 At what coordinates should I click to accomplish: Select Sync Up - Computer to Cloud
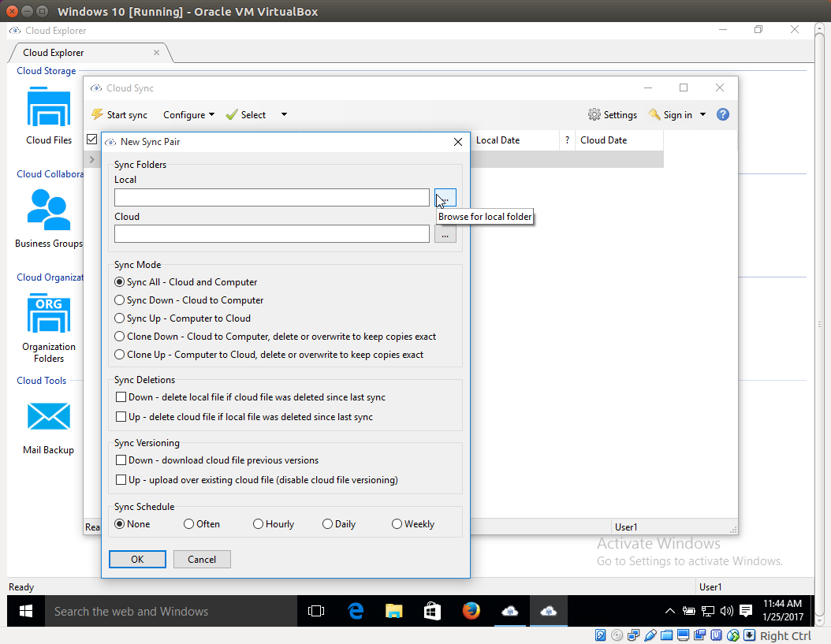[120, 318]
